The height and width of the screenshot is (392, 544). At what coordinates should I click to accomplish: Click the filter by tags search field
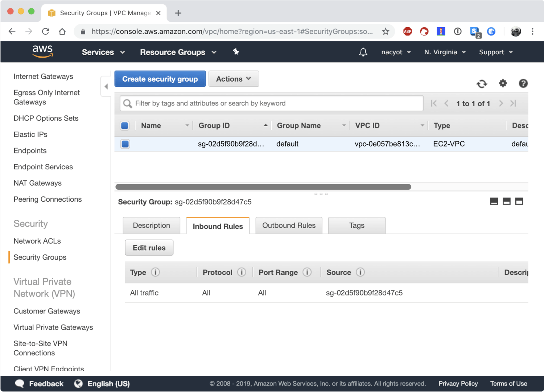click(272, 103)
